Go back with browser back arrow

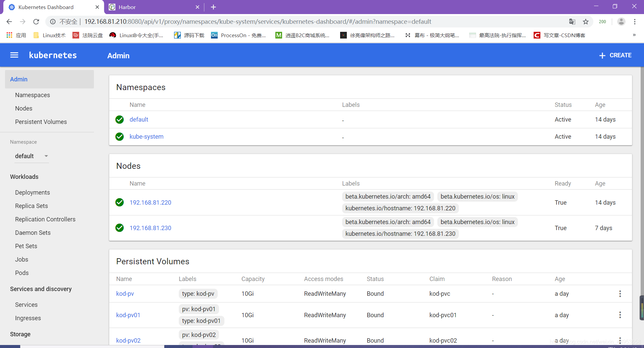click(x=9, y=22)
